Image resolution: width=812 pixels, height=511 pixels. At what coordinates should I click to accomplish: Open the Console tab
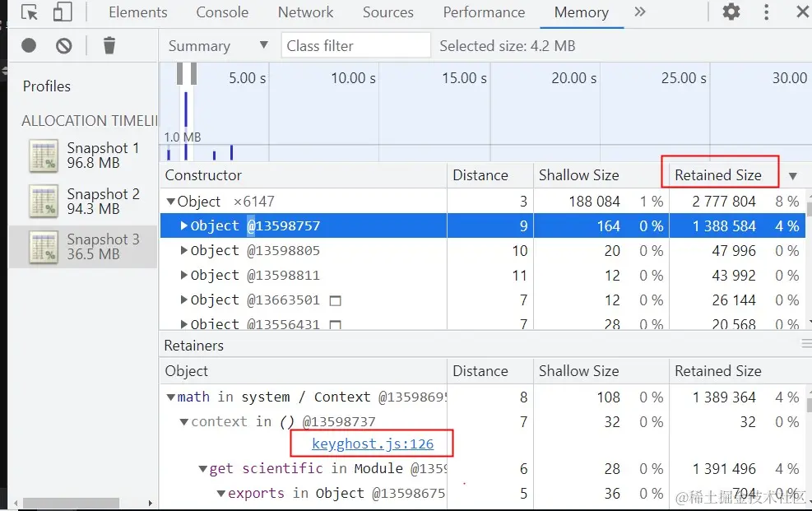[222, 12]
